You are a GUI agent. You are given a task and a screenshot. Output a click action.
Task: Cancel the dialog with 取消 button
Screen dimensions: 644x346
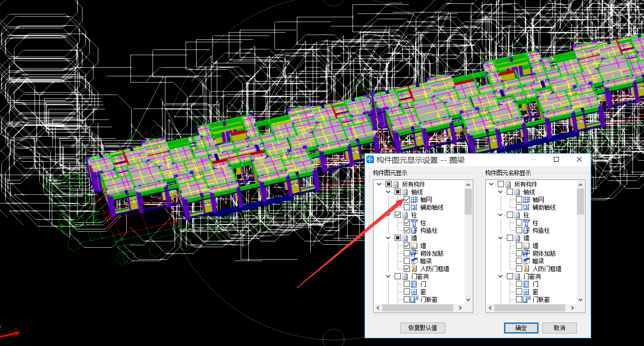(560, 328)
